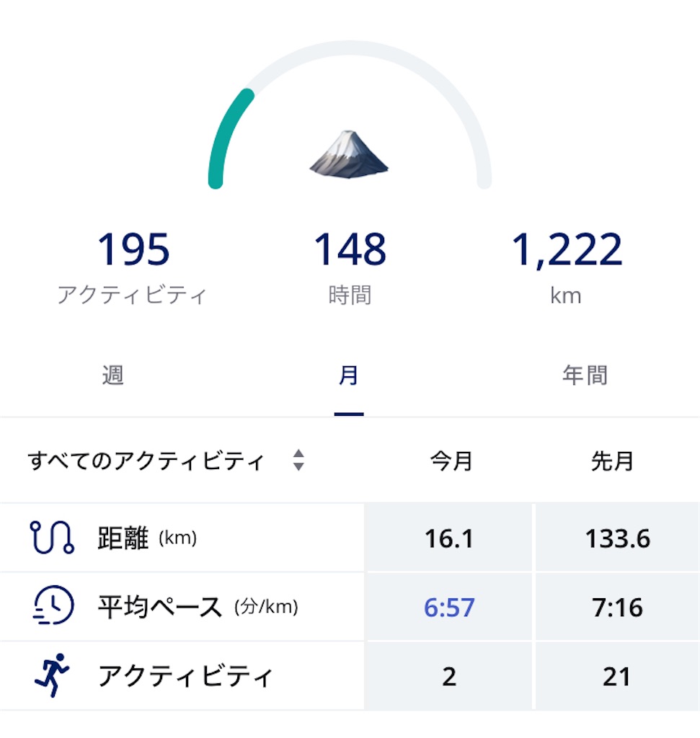Switch to the 週 tab

(113, 375)
